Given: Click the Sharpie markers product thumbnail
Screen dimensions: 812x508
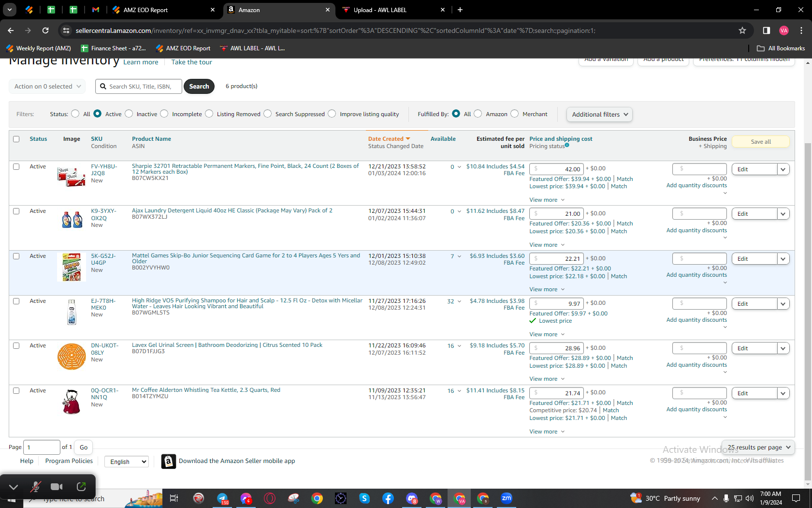Looking at the screenshot, I should pos(72,177).
